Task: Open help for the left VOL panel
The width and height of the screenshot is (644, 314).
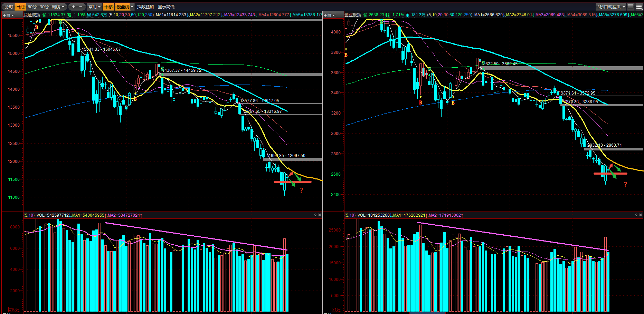Action: [x=315, y=215]
